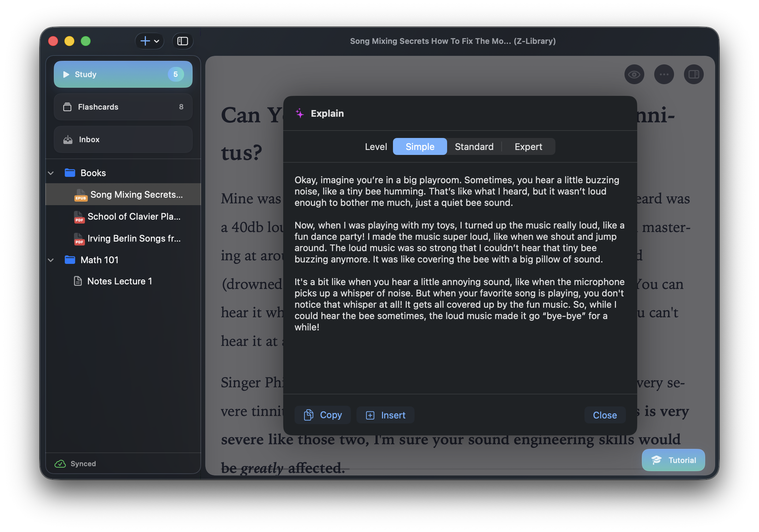Select the Simple level tab
This screenshot has height=532, width=759.
[420, 146]
